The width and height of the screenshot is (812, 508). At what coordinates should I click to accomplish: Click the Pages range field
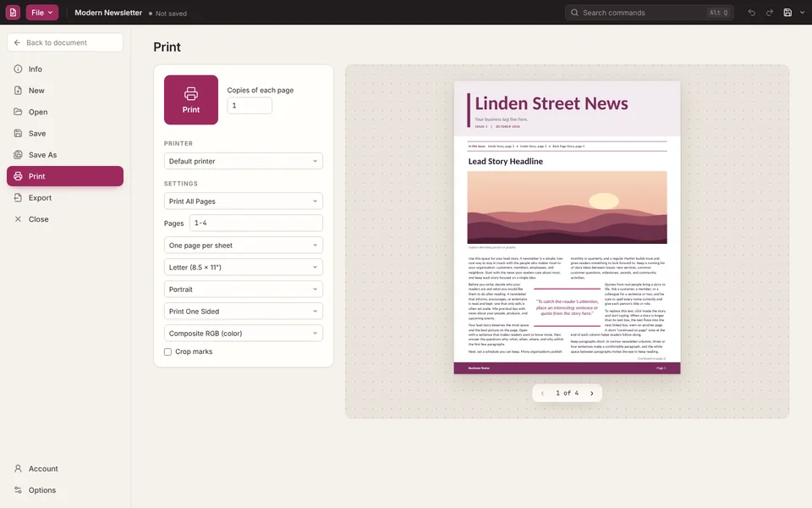256,223
